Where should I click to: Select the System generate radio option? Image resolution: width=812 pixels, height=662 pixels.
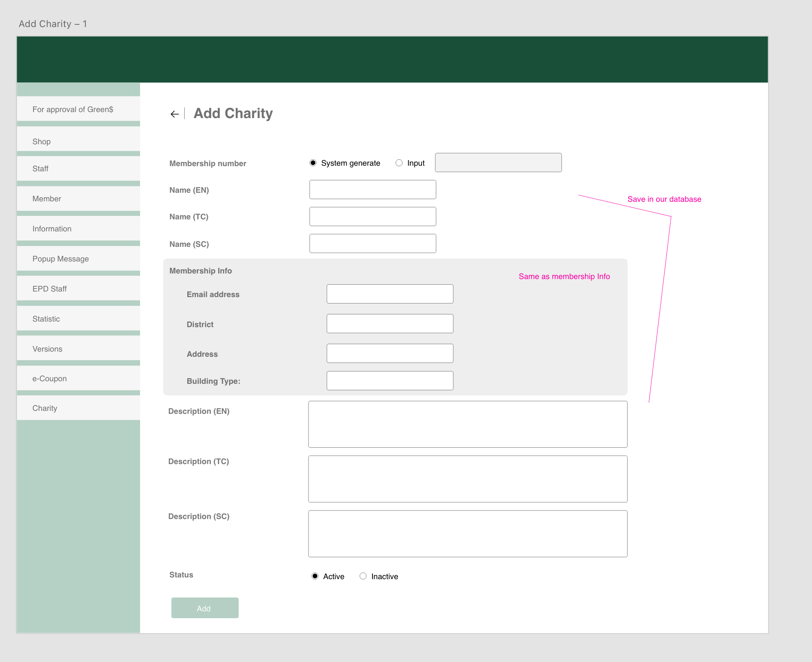[x=313, y=163]
